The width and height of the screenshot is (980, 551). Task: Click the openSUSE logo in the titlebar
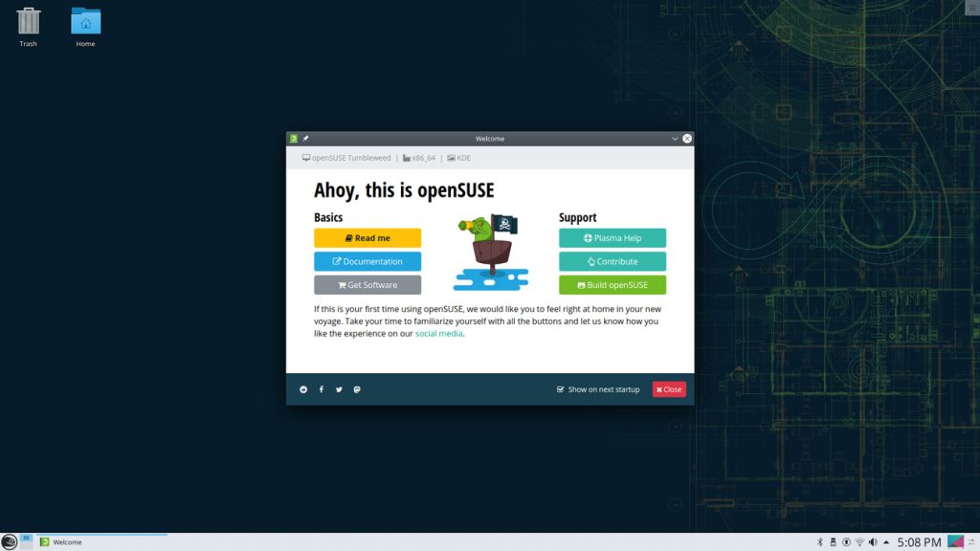coord(292,138)
